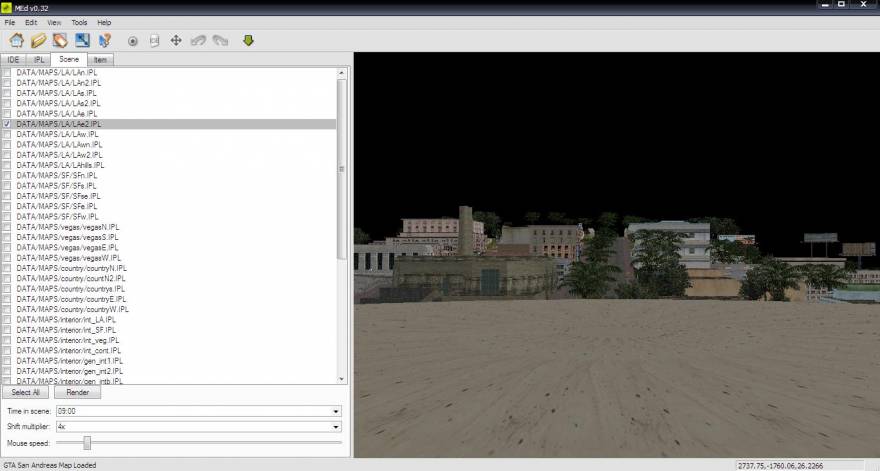Click the scene list scroll-down arrow
The height and width of the screenshot is (471, 880).
point(342,379)
